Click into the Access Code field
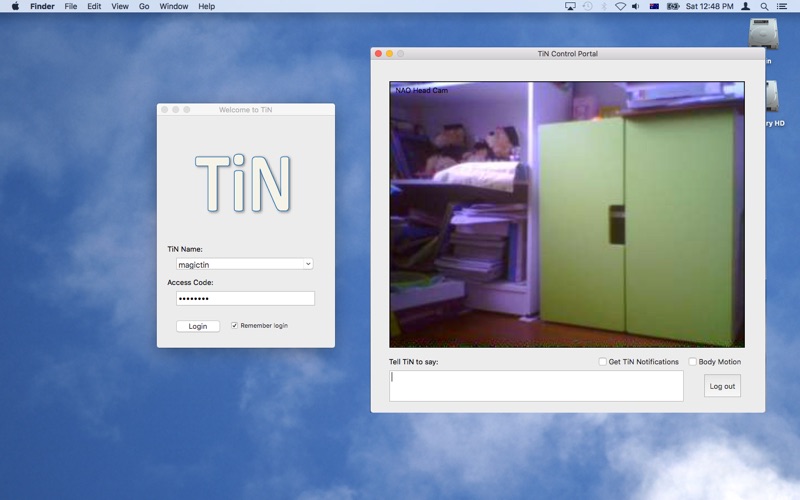The width and height of the screenshot is (800, 500). (245, 298)
